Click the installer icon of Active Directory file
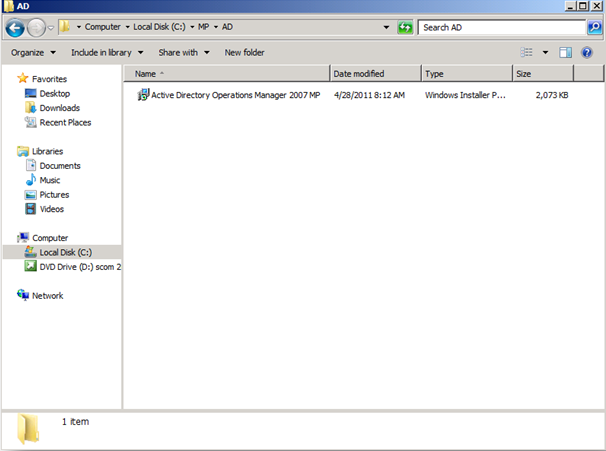This screenshot has height=451, width=606. point(143,95)
